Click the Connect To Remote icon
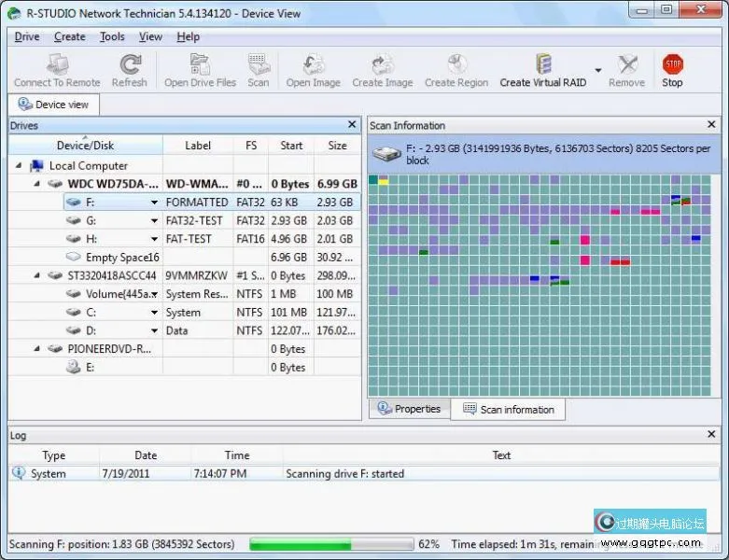Screen dimensions: 729x560 pyautogui.click(x=57, y=64)
